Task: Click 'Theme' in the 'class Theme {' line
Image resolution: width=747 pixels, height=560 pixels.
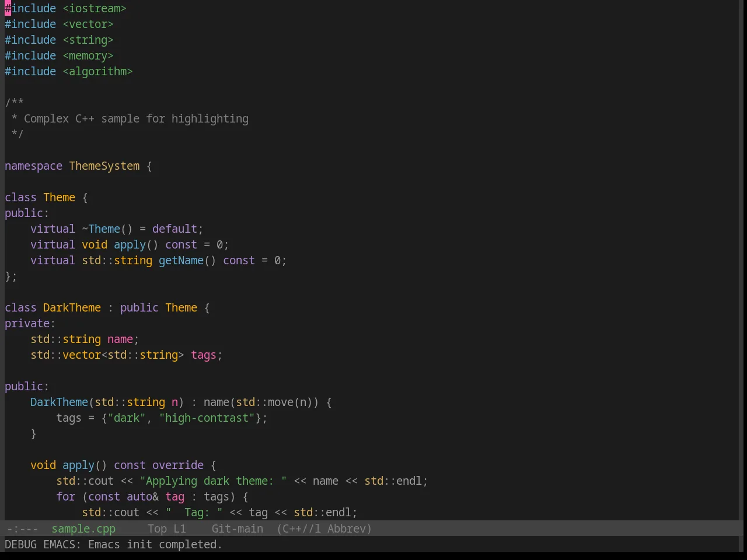Action: click(60, 197)
